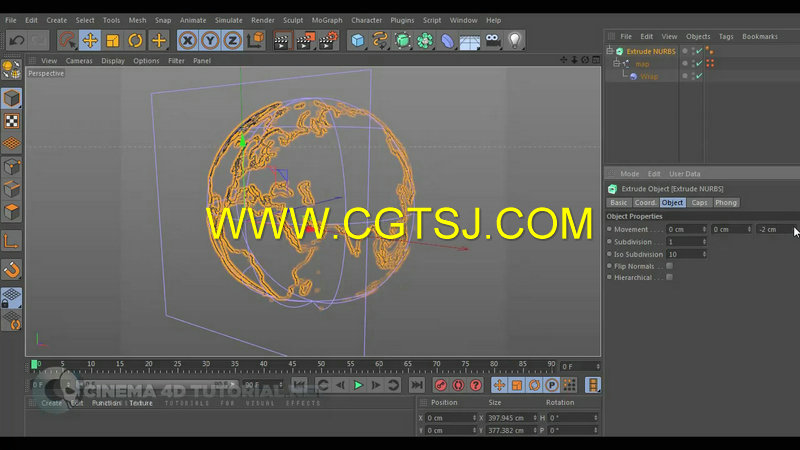
Task: Collapse the Extrude NURBS tree node
Action: (610, 51)
